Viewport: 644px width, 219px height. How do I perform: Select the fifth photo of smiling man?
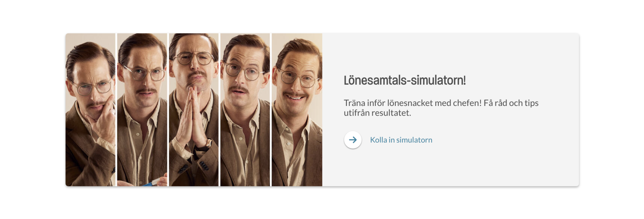pos(297,110)
